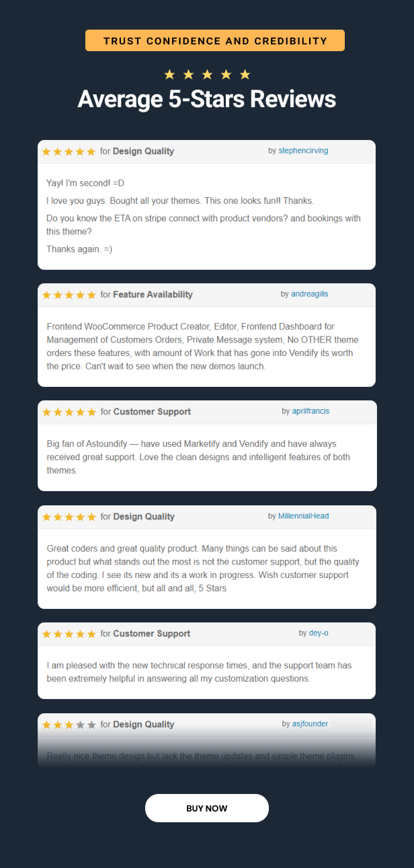
Task: Click stars on stephencirving's Design Quality review
Action: (69, 151)
